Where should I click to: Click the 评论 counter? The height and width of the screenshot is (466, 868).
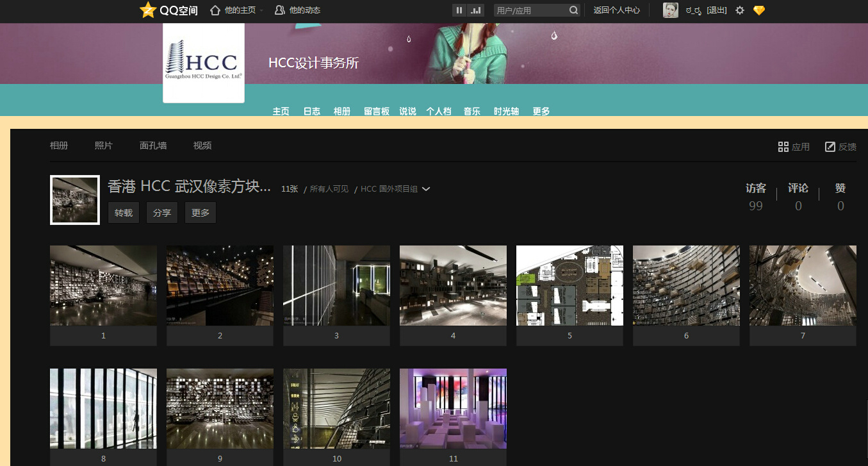click(x=798, y=196)
